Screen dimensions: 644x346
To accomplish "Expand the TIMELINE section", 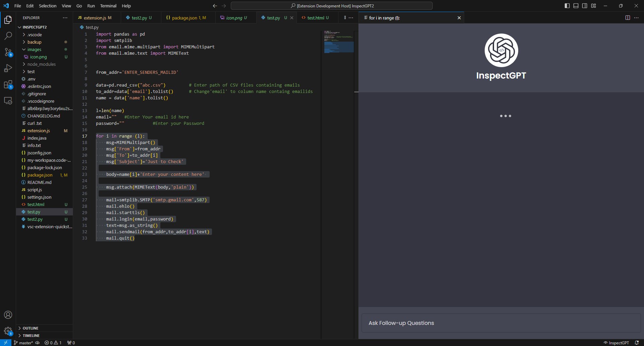I will pos(45,335).
